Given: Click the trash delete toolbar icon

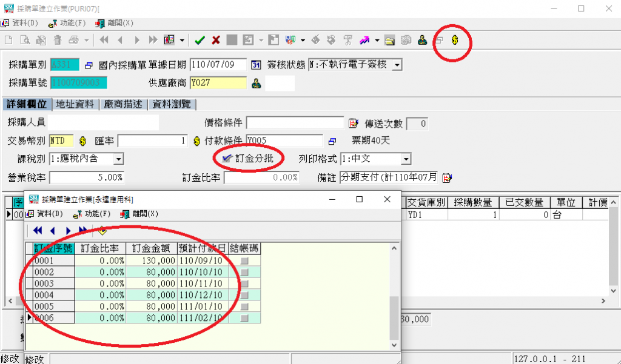Looking at the screenshot, I should click(58, 40).
